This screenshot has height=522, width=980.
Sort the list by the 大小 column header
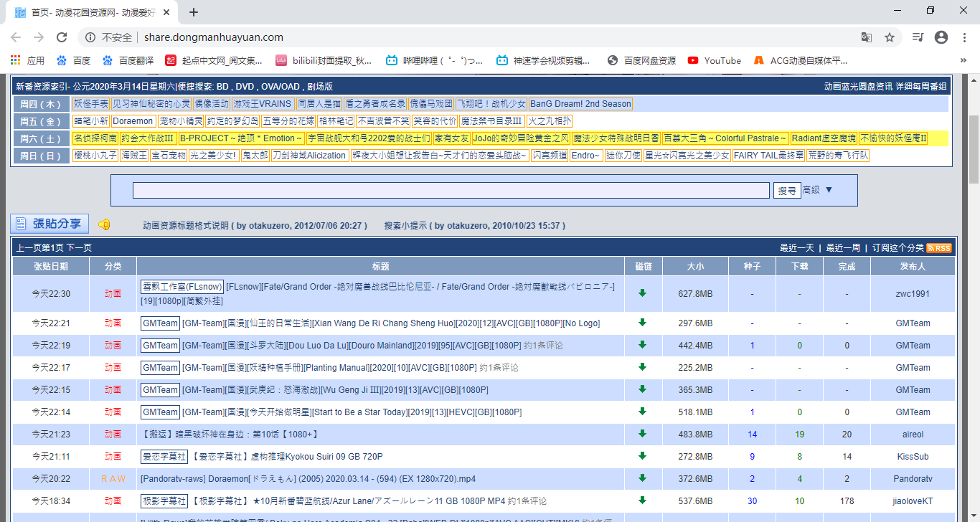click(695, 266)
